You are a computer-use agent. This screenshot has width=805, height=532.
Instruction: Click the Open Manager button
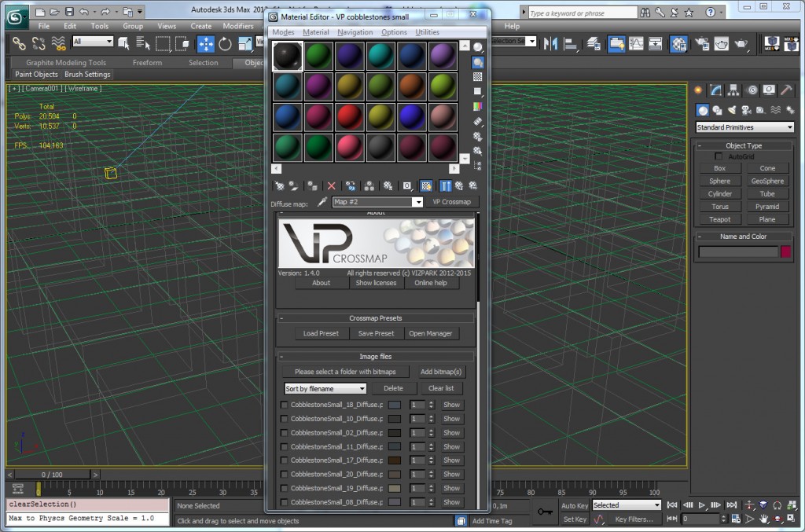[431, 333]
